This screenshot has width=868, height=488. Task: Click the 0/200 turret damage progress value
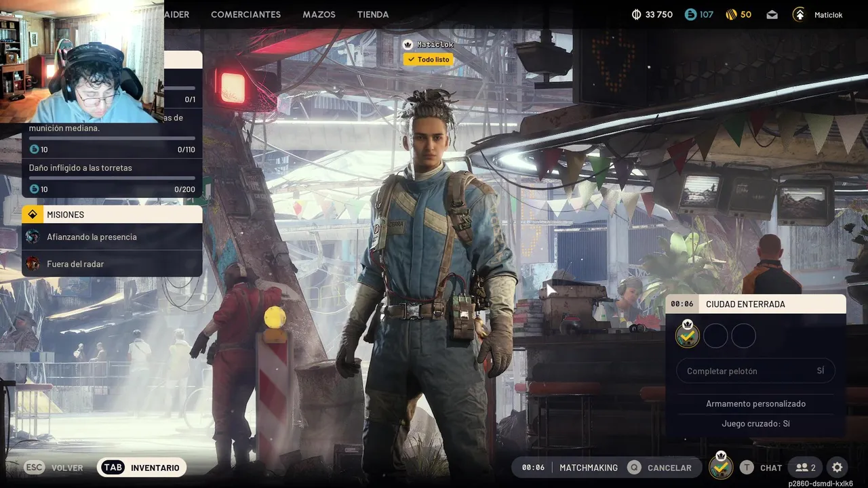click(184, 190)
